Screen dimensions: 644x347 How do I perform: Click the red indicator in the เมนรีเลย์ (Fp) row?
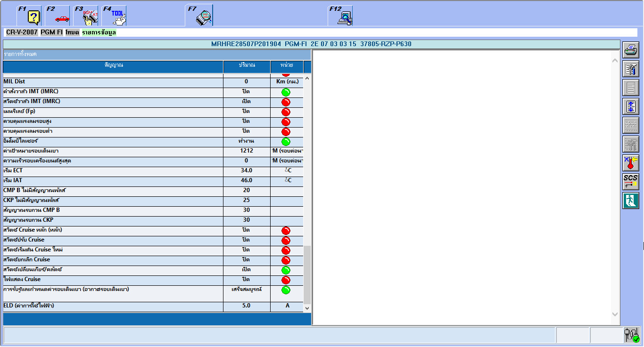click(286, 112)
